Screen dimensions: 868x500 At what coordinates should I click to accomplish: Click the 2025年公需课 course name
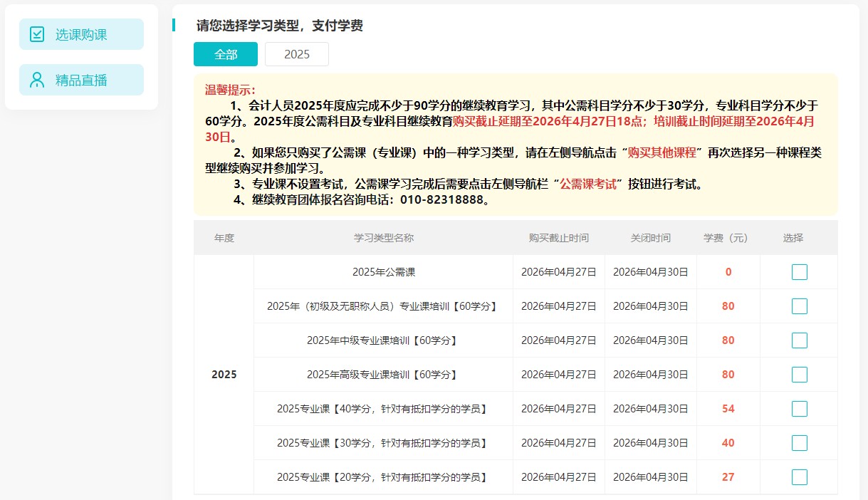(383, 272)
